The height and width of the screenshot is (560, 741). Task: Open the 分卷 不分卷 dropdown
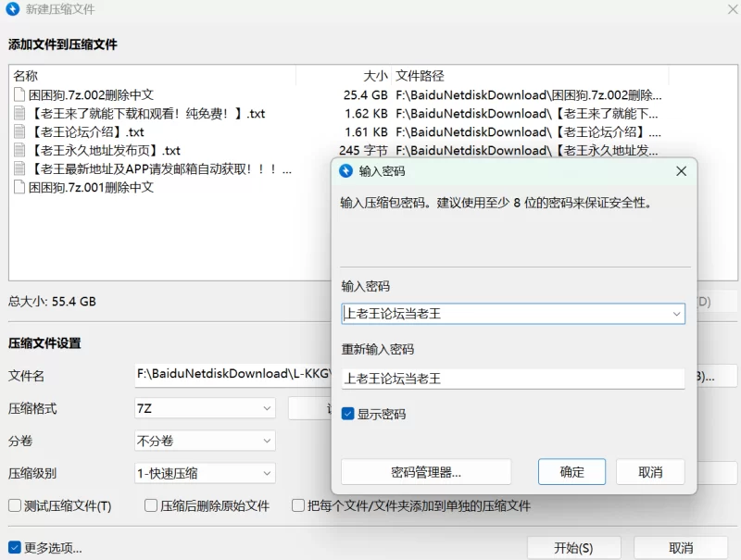click(205, 441)
